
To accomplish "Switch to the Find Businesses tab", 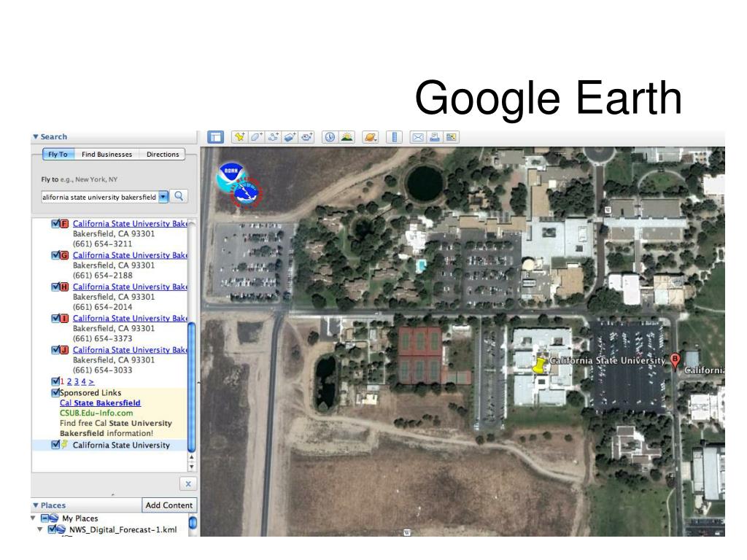I will point(107,155).
